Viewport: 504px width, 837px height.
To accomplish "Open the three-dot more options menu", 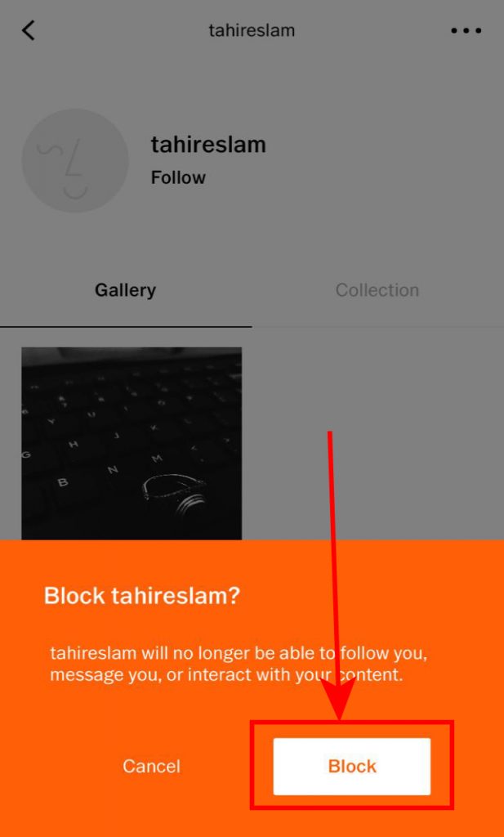I will coord(466,30).
